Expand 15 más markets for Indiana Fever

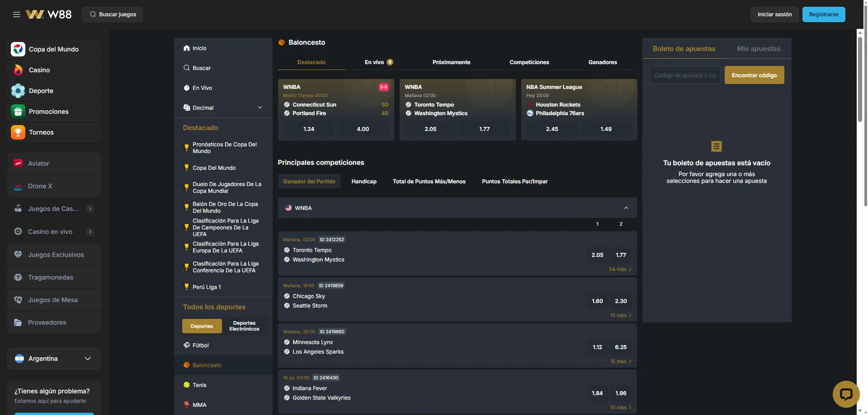pos(621,407)
